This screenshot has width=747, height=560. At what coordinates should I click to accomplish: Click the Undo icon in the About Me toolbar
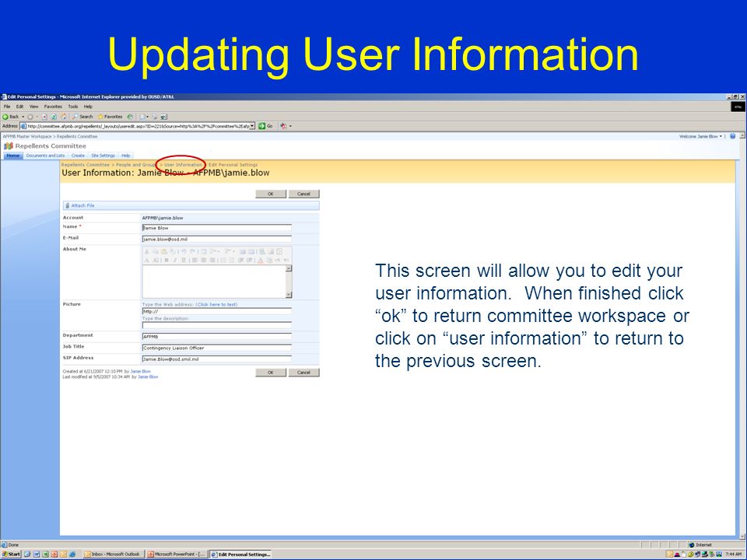(x=184, y=251)
